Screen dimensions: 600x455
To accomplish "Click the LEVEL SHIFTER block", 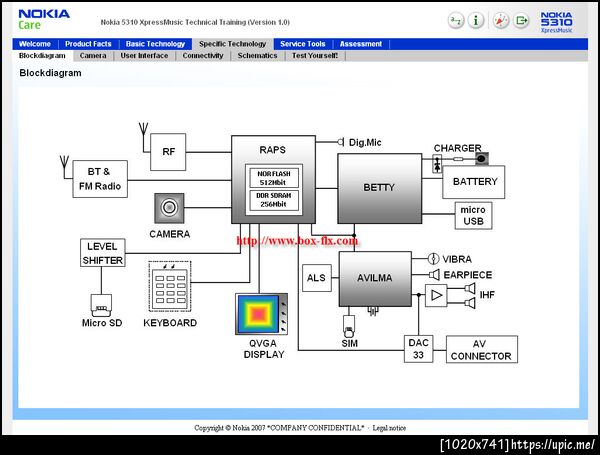I will (x=103, y=253).
